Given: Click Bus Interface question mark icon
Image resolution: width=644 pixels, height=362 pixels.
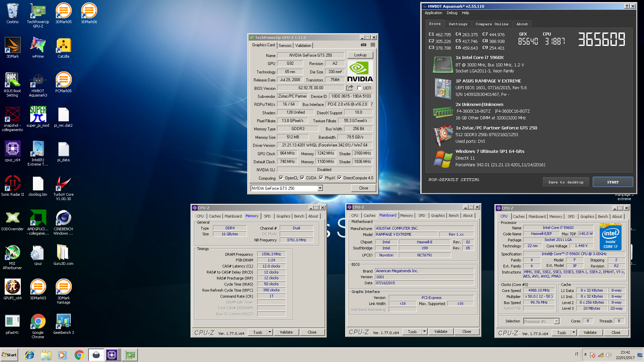Looking at the screenshot, I should coord(371,104).
